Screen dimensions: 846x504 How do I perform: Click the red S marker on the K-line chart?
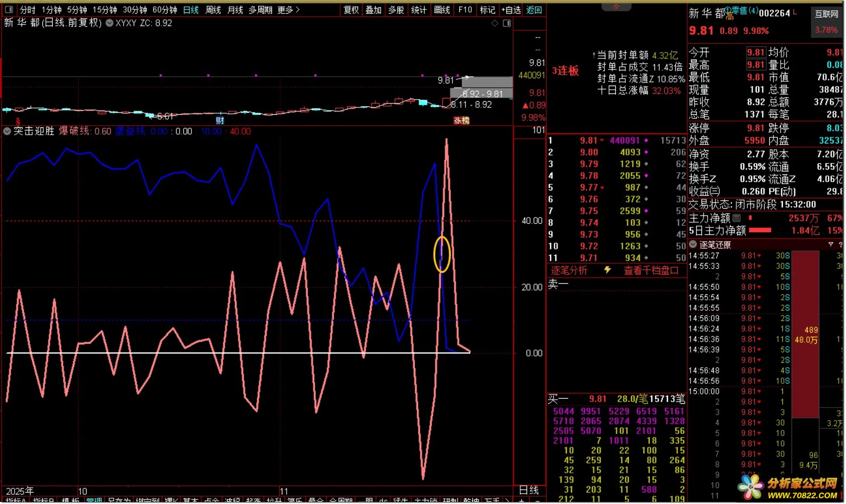(18, 121)
